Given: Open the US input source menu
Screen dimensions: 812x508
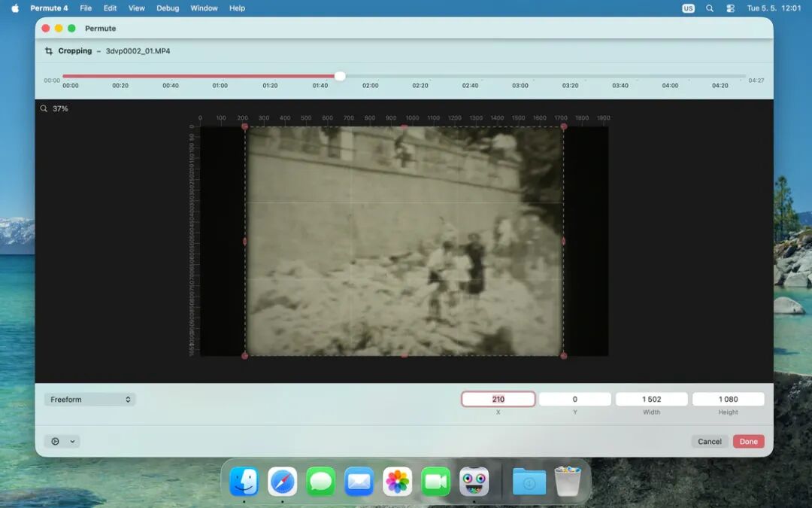Looking at the screenshot, I should [688, 8].
